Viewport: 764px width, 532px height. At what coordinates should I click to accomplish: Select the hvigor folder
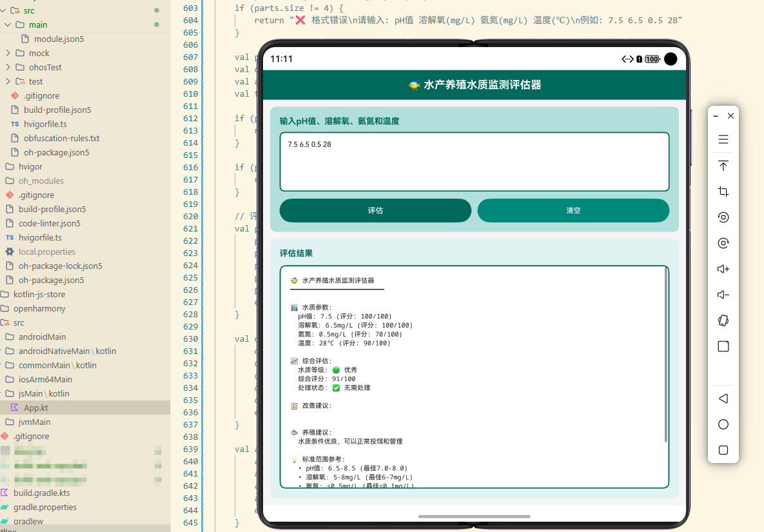pyautogui.click(x=30, y=166)
